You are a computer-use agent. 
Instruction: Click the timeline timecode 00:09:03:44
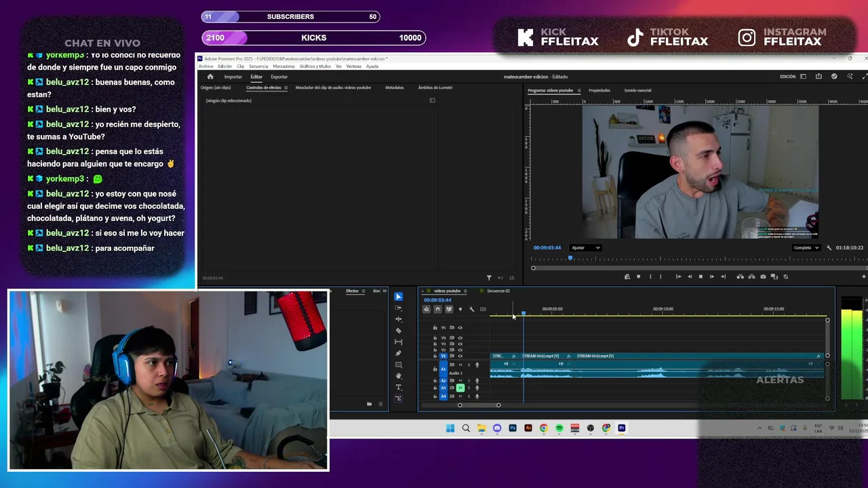click(x=437, y=300)
